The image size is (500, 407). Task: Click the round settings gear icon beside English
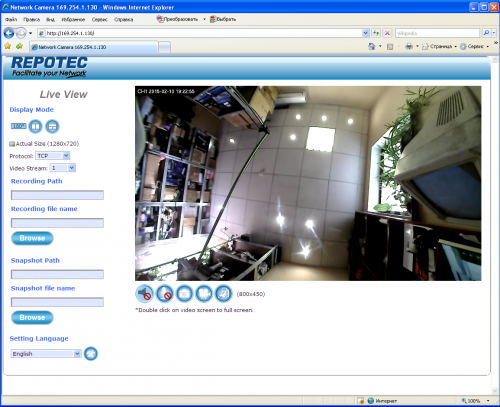91,354
